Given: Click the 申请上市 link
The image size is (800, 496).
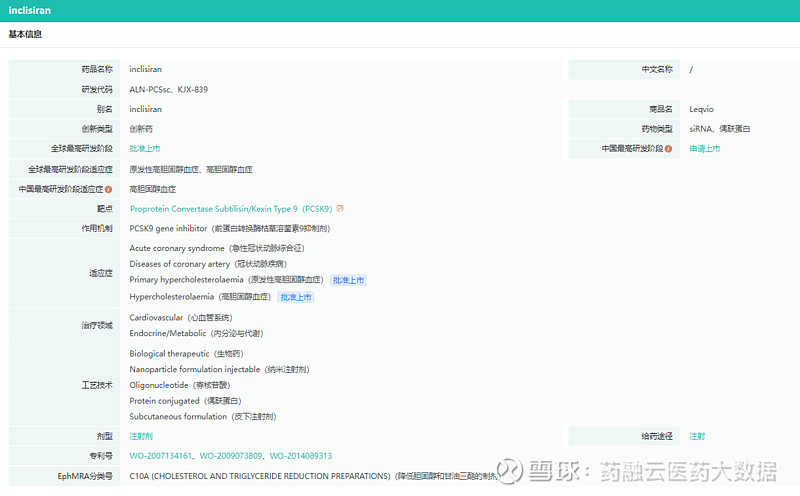Looking at the screenshot, I should 705,148.
